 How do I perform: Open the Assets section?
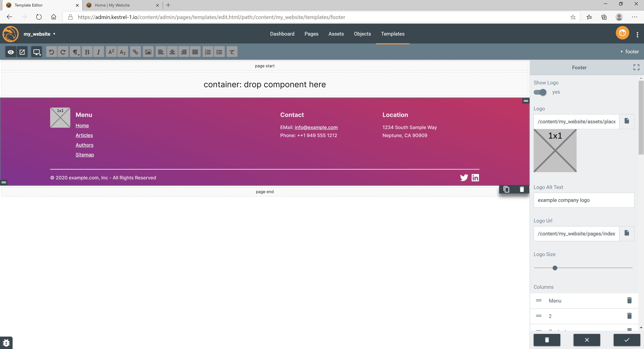[336, 34]
